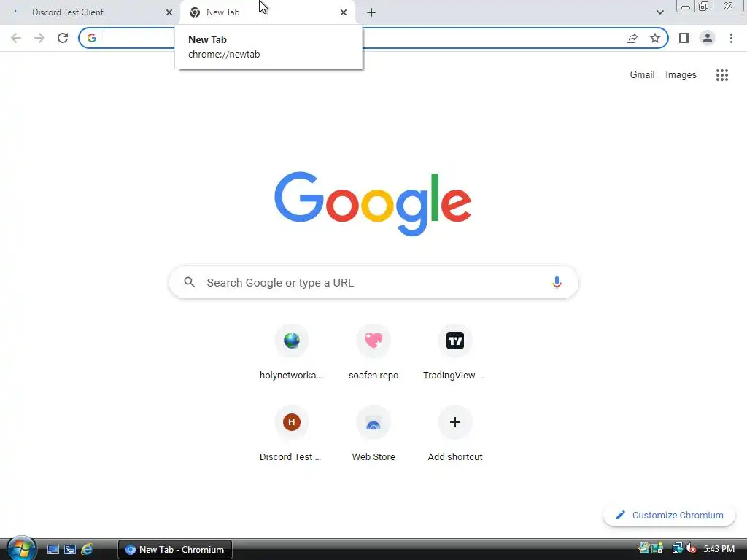Viewport: 747px width, 560px height.
Task: Focus the Search Google or type a URL box
Action: click(373, 282)
